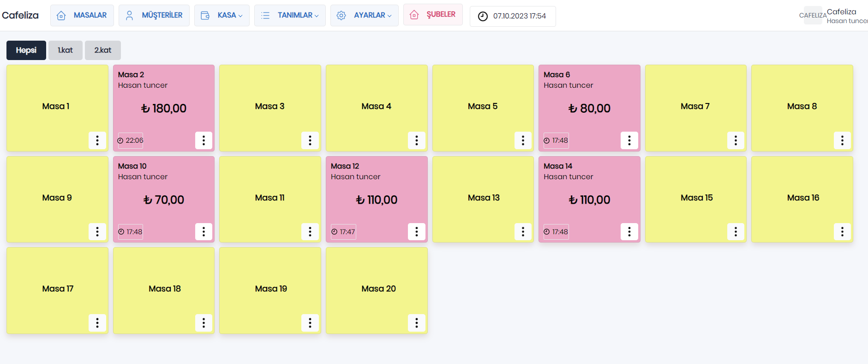Open the three-dot menu on Masa 2
Image resolution: width=868 pixels, height=364 pixels.
coord(204,140)
